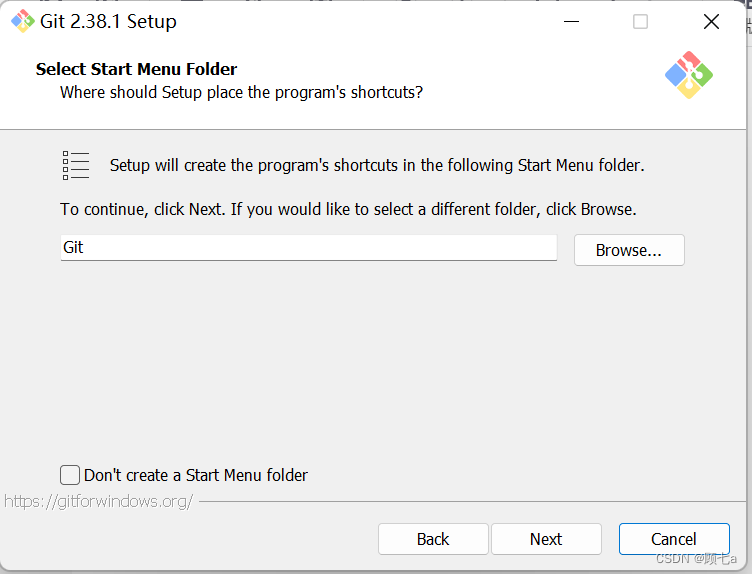Click the CSDN watermark text
Screen dimensions: 752x574
pos(696,559)
